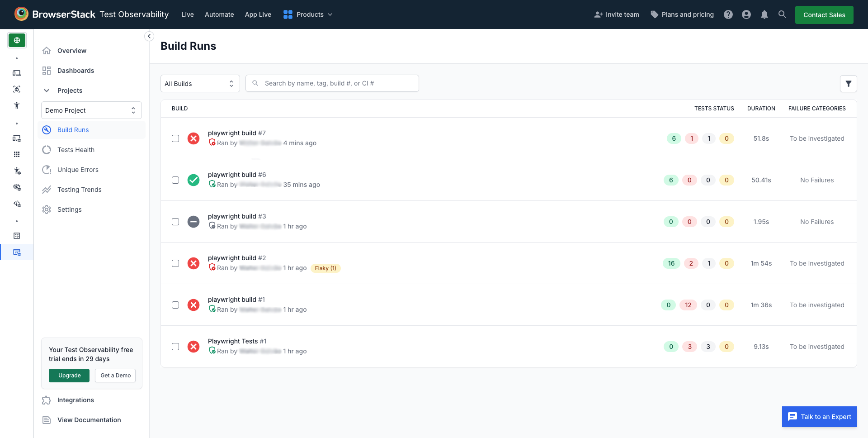Click the Upgrade button
Image resolution: width=868 pixels, height=438 pixels.
click(x=69, y=376)
